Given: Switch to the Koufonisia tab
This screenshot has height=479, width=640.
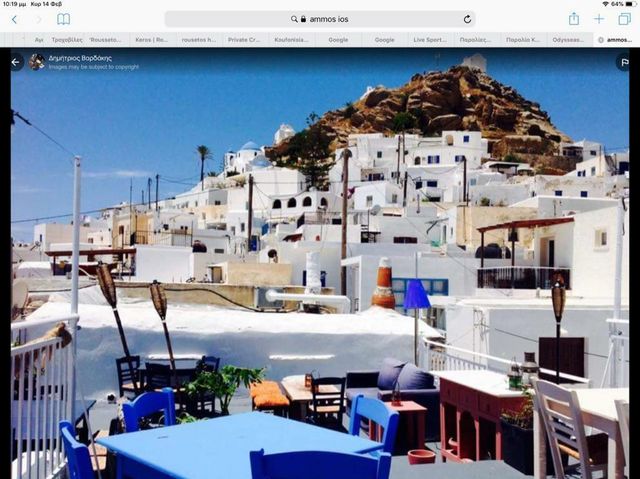Looking at the screenshot, I should coord(292,40).
